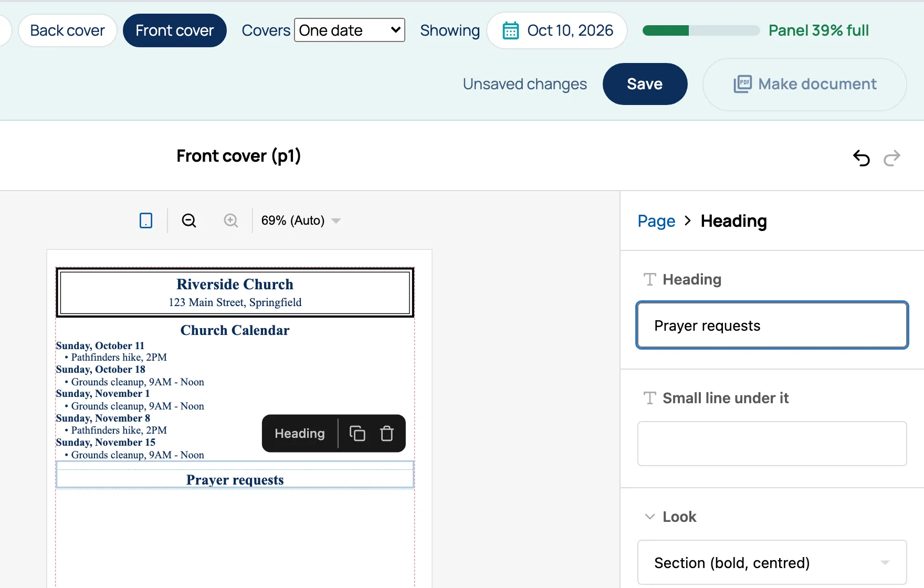Click the calendar icon beside the date
This screenshot has width=924, height=588.
pos(511,30)
